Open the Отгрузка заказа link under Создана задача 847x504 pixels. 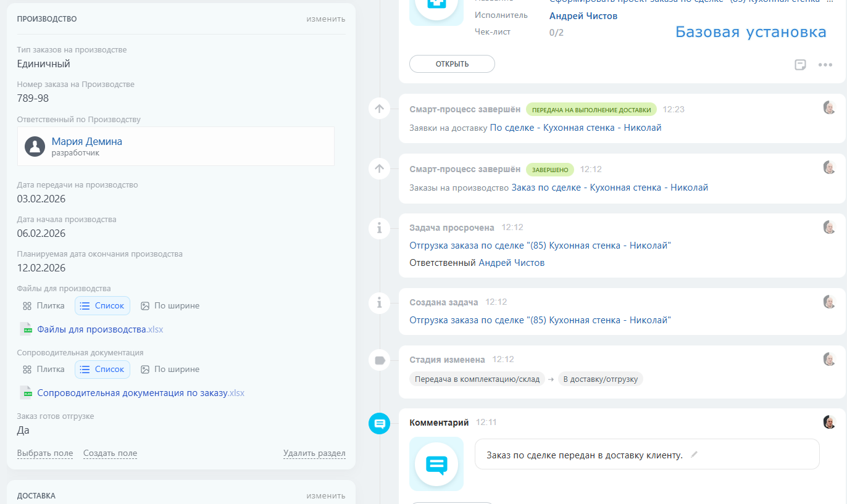pos(540,320)
